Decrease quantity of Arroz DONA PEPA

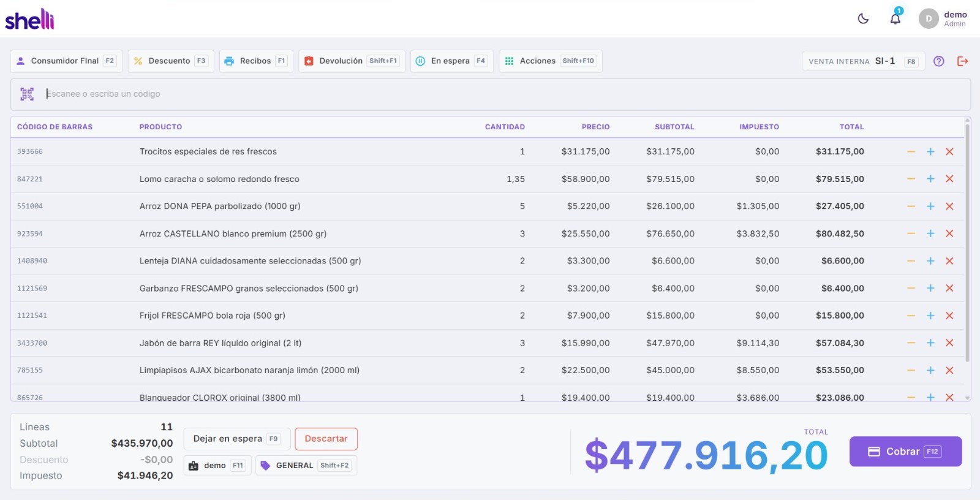(x=911, y=206)
